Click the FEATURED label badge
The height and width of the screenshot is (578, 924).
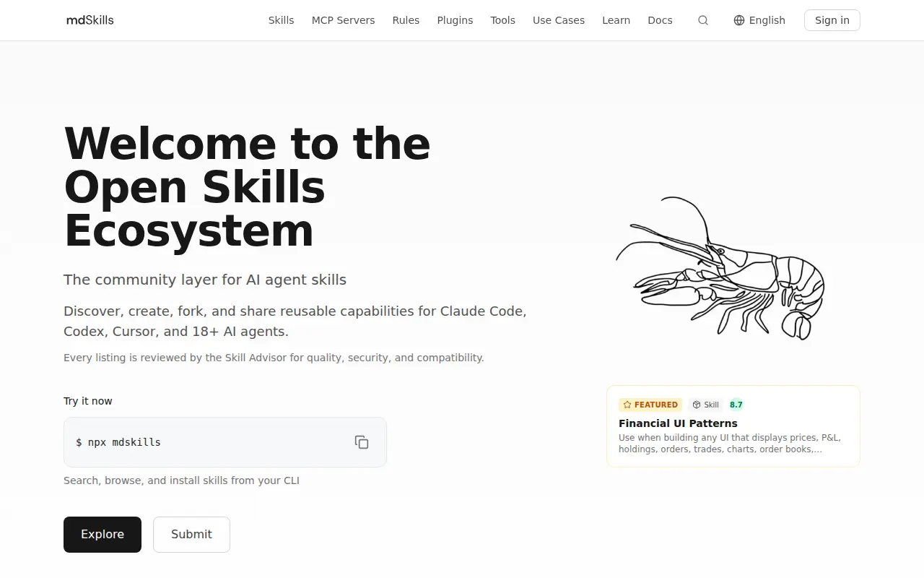tap(650, 405)
